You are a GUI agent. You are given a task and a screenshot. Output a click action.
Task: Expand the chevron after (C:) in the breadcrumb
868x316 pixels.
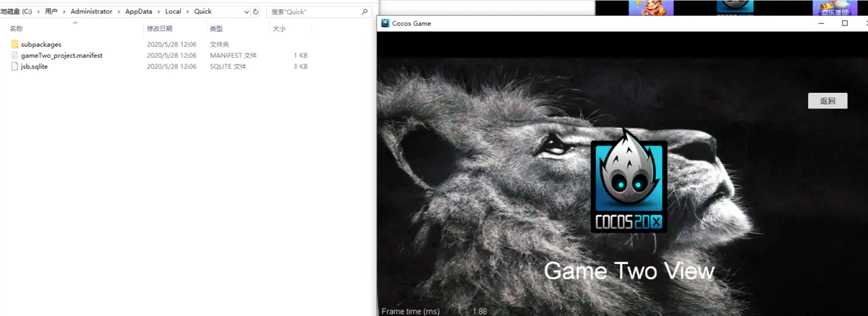[x=38, y=12]
